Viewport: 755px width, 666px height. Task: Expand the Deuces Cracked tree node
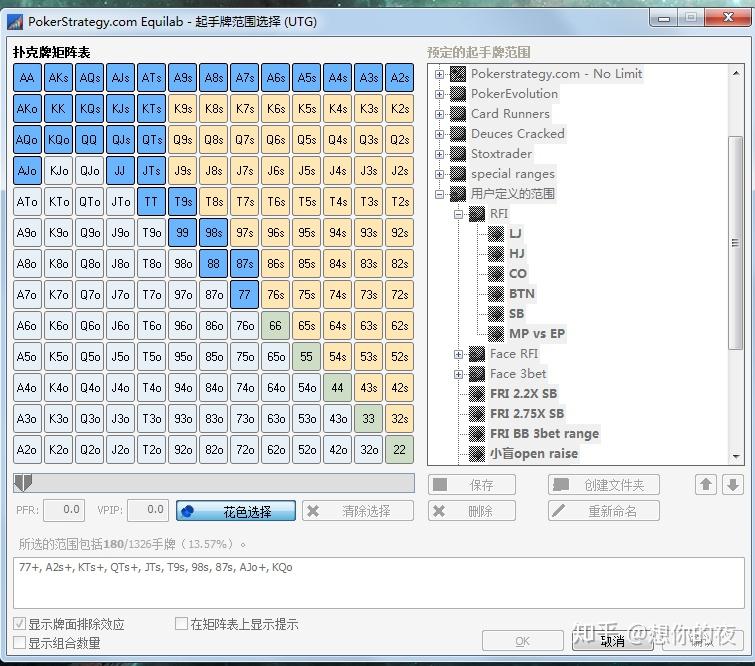(439, 134)
